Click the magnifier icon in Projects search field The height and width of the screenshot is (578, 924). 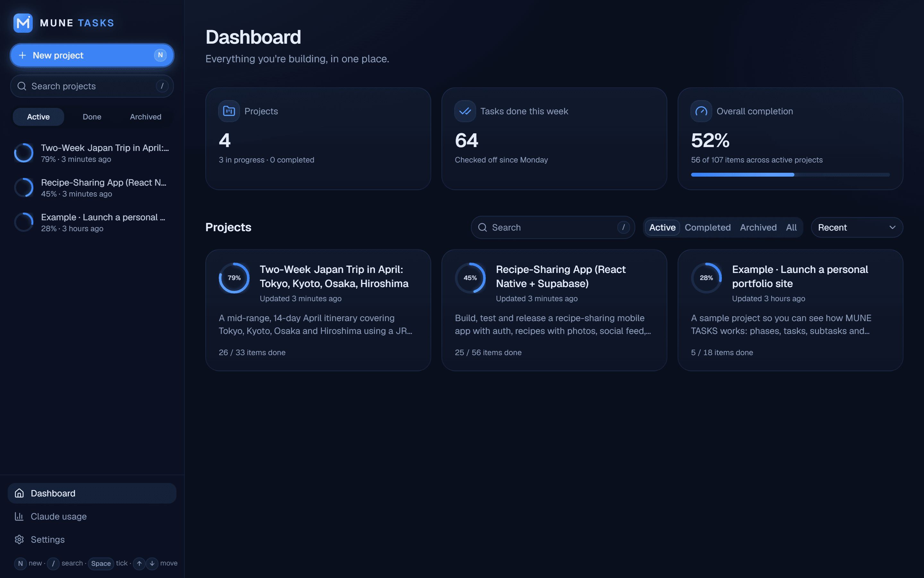[483, 227]
